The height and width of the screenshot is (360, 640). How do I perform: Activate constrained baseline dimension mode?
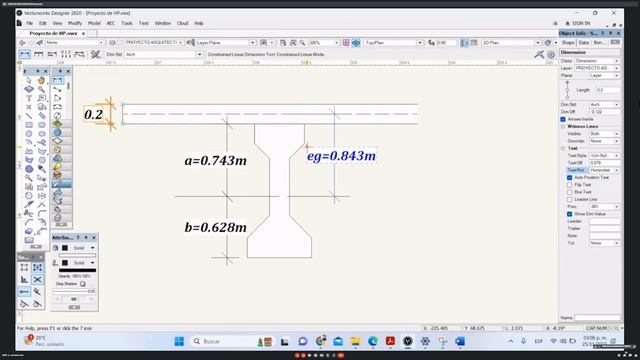(52, 54)
